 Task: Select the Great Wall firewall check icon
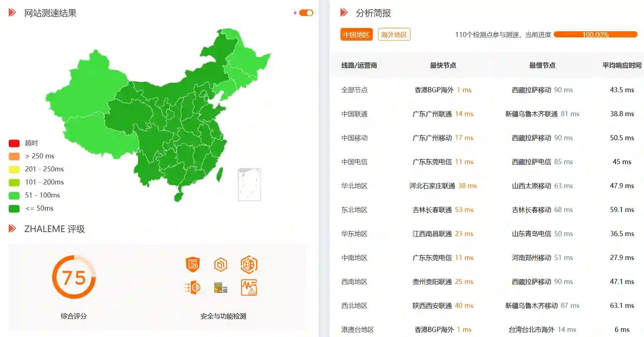click(220, 287)
